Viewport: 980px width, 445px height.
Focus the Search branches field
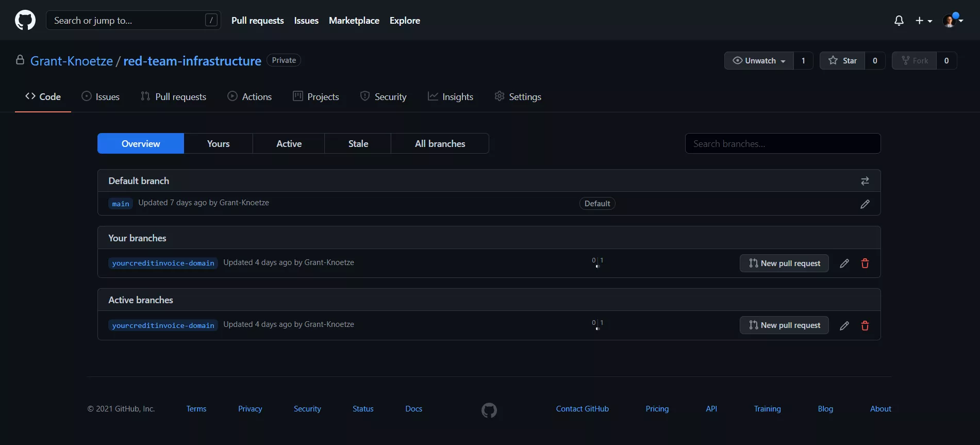[783, 143]
